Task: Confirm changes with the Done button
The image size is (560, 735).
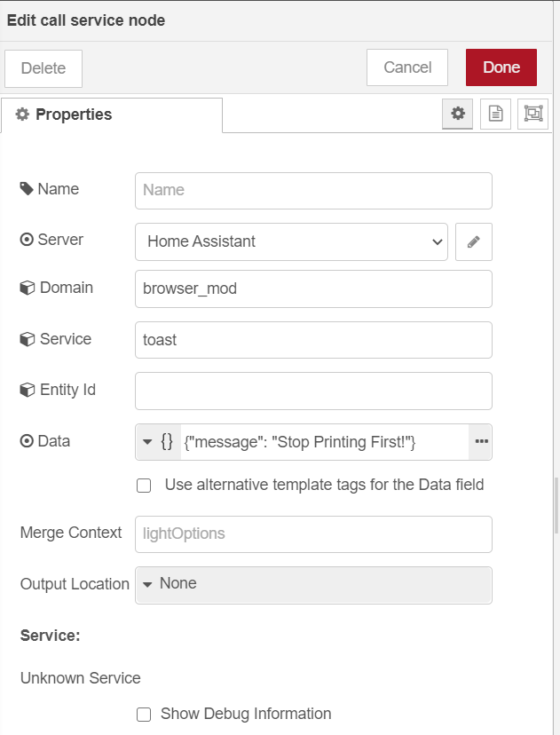Action: coord(501,67)
